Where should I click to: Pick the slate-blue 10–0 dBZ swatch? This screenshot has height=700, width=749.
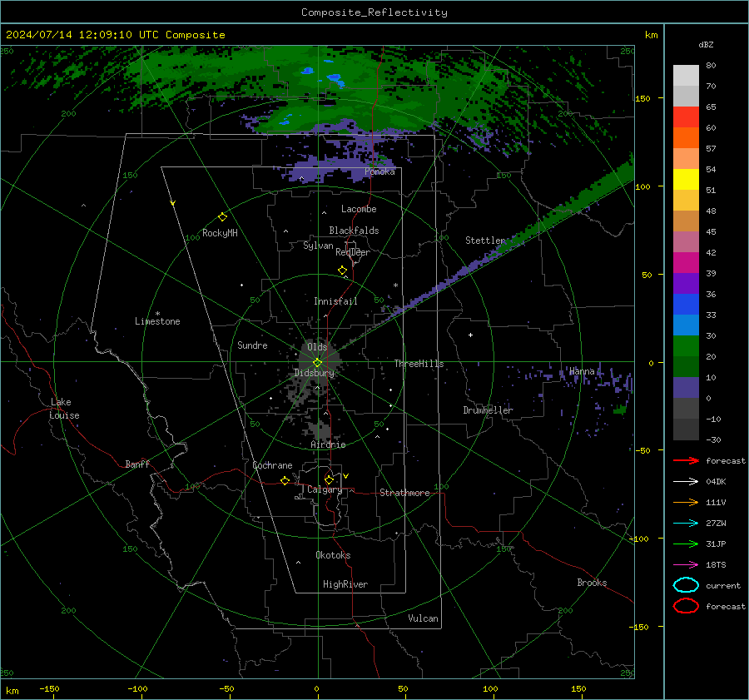pos(686,388)
